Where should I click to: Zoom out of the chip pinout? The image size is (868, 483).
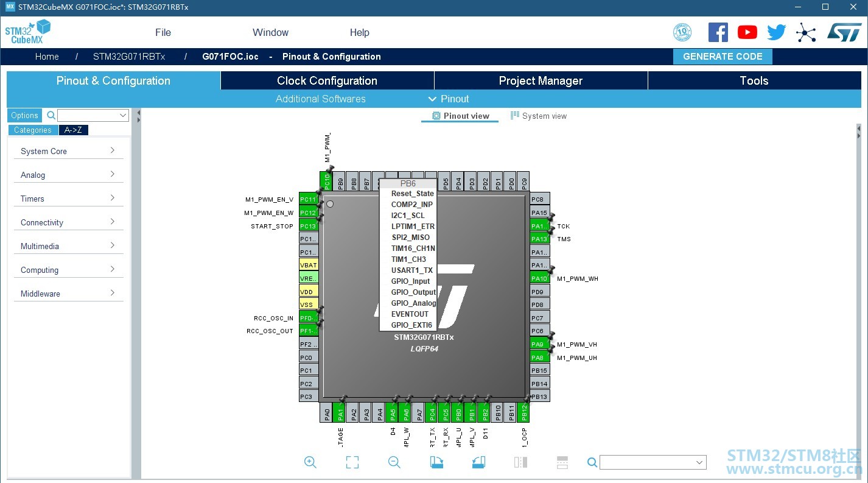394,462
